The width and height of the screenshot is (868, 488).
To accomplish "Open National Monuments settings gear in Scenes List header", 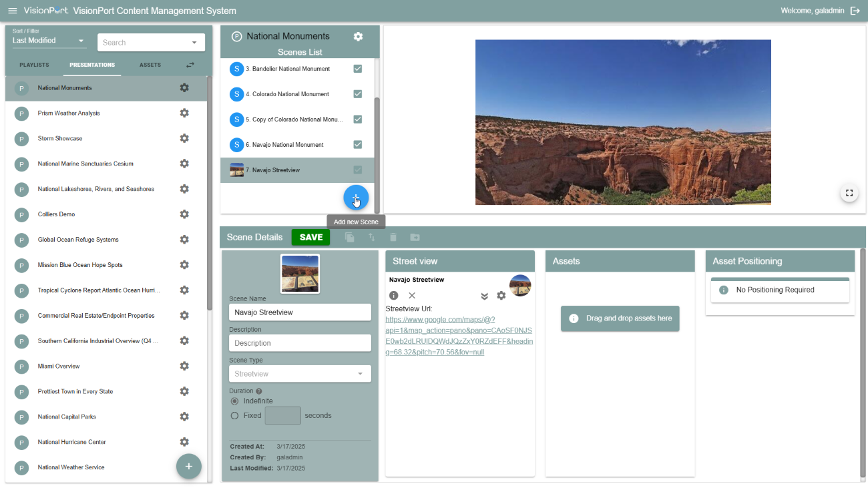I will click(358, 36).
